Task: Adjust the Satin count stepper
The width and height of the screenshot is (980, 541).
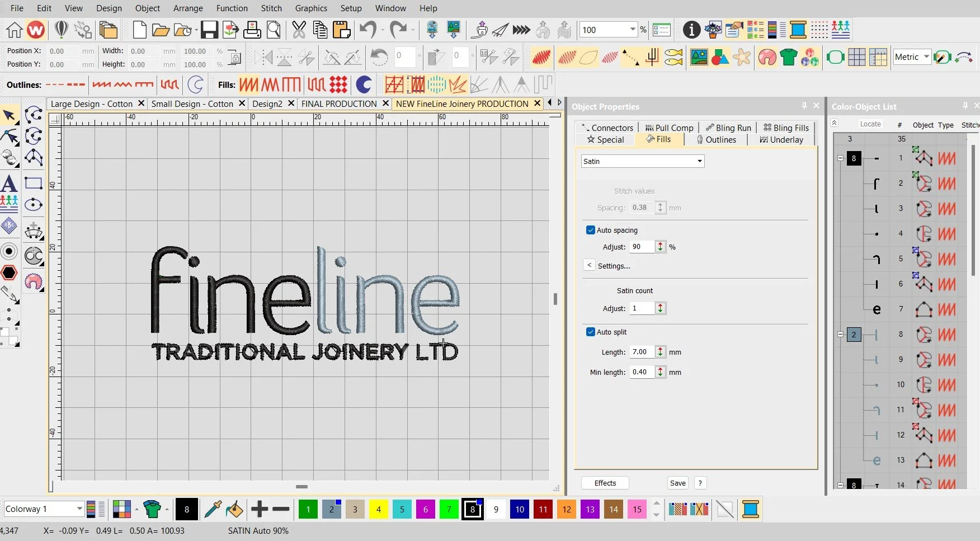Action: coord(661,308)
